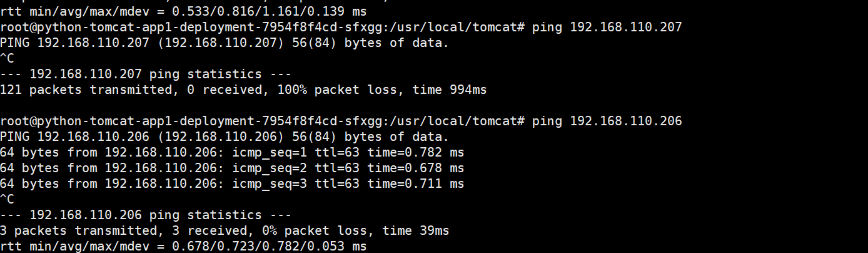The width and height of the screenshot is (868, 253).
Task: Click the 192.168.110.206 ping statistics header
Action: 145,215
